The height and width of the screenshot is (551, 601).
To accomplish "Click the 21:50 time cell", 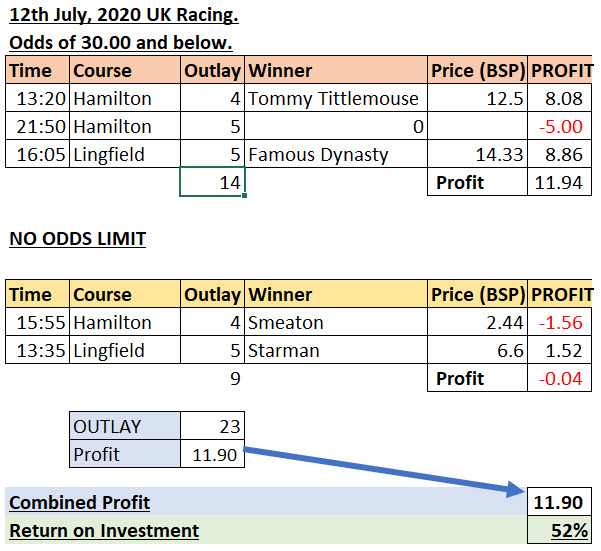I will (38, 127).
